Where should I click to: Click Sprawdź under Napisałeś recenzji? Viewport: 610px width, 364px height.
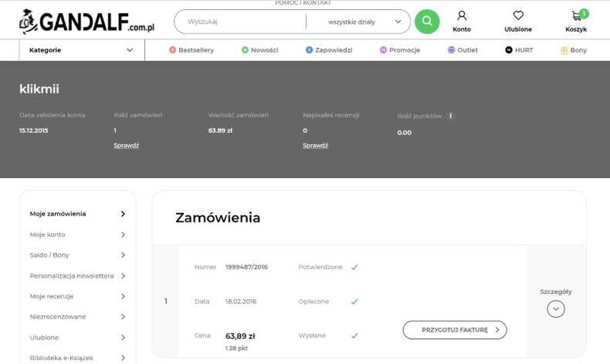coord(316,145)
